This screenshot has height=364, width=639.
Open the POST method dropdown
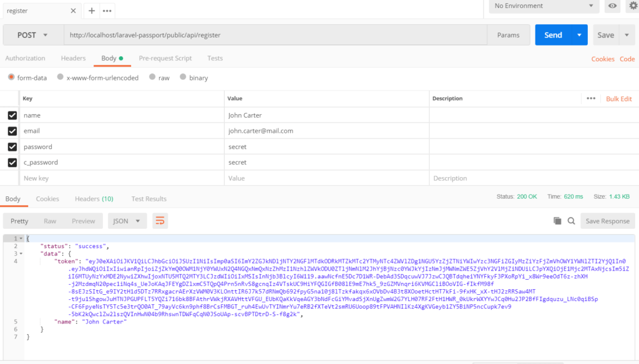pyautogui.click(x=33, y=35)
